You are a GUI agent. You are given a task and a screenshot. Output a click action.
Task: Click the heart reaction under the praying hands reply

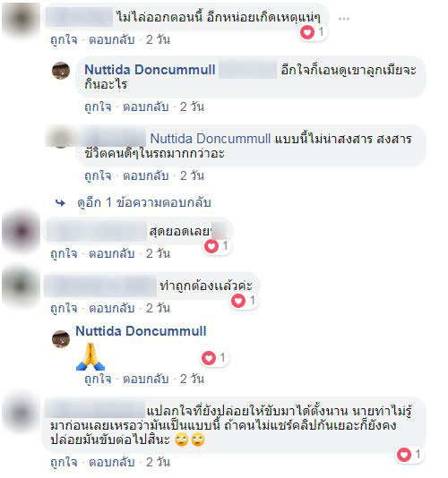209,357
